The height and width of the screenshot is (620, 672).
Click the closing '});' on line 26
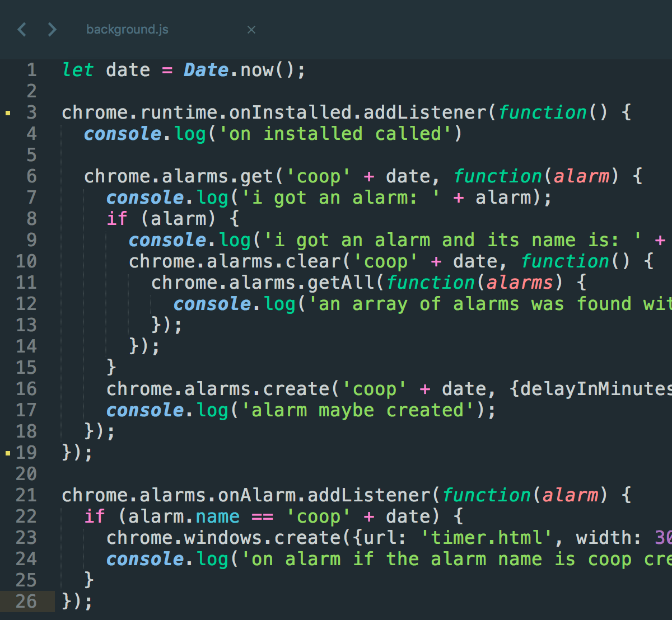tap(77, 602)
